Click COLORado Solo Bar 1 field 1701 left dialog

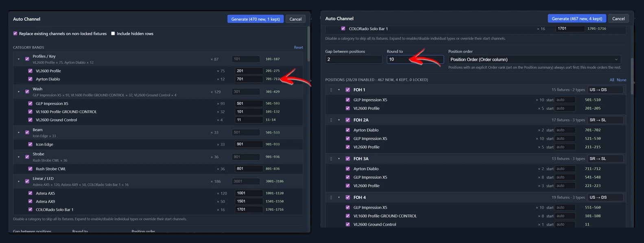pos(249,209)
